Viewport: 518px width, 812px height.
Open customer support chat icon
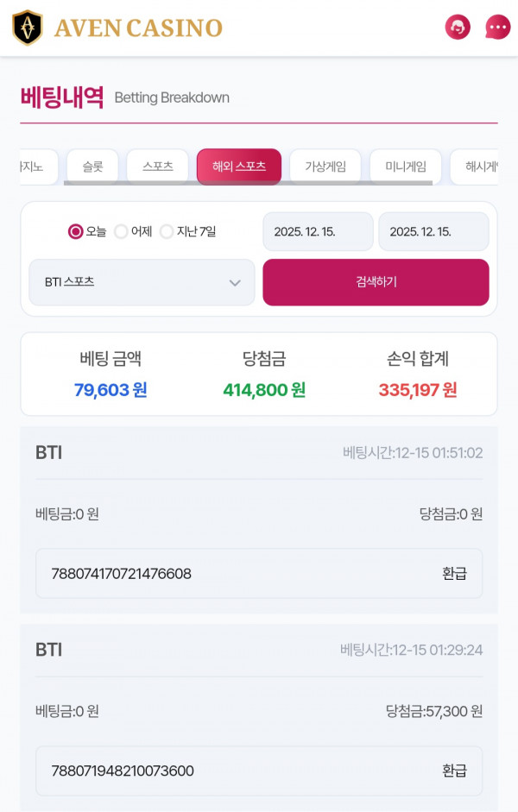pos(457,27)
